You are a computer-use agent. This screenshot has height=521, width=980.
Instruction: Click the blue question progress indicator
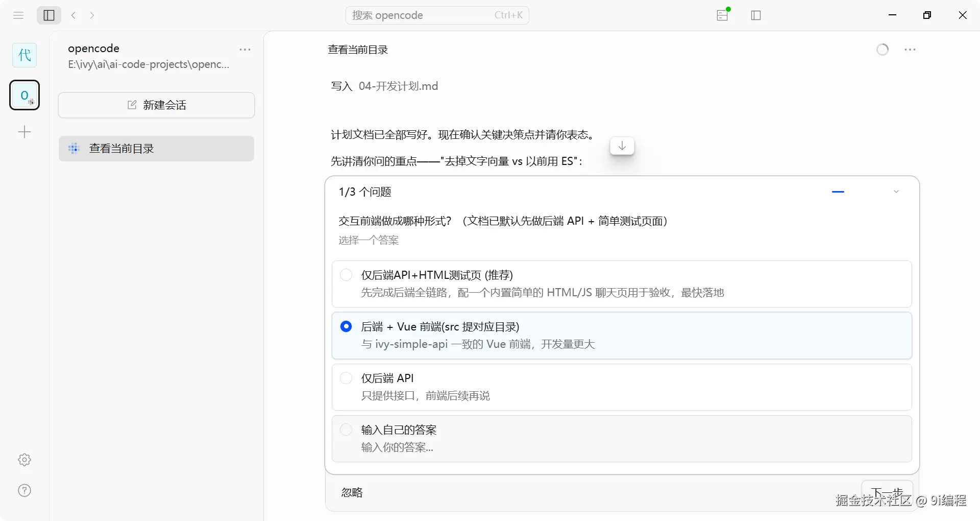(x=838, y=192)
